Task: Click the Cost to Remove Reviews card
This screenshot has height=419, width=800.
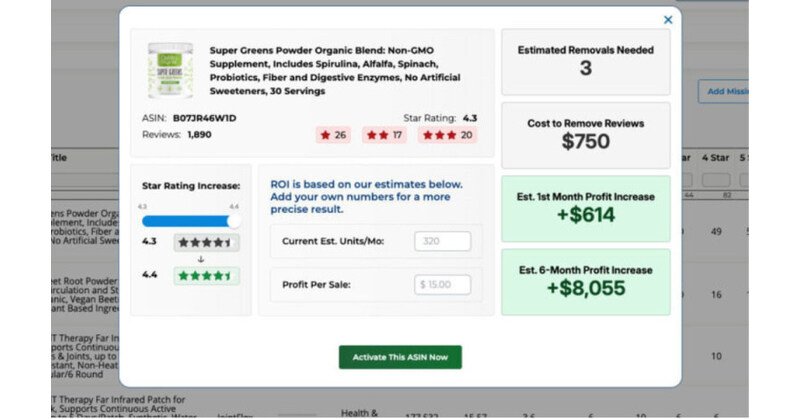Action: click(585, 134)
